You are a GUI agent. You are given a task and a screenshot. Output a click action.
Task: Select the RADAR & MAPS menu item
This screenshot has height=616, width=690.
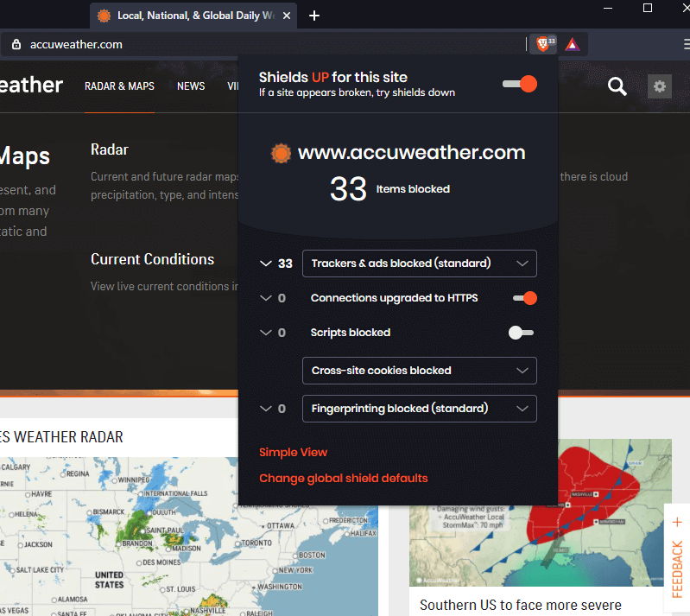coord(119,86)
